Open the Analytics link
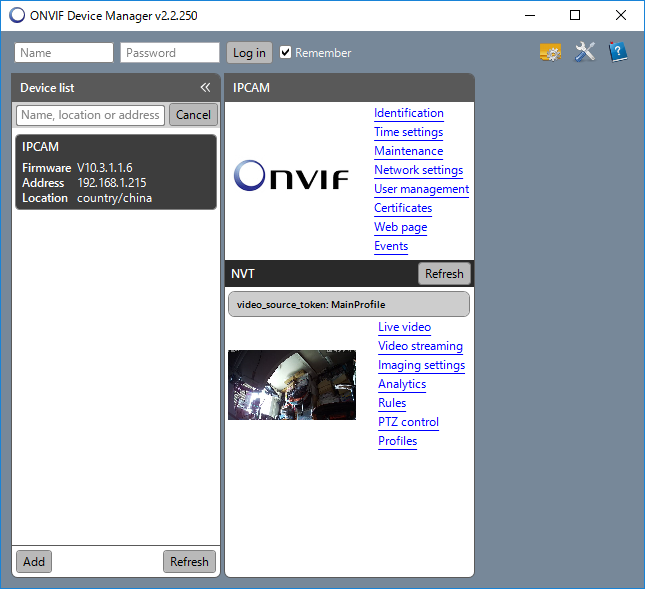Image resolution: width=645 pixels, height=589 pixels. coord(402,384)
